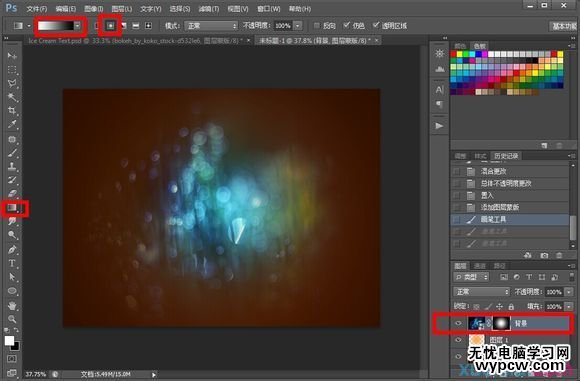This screenshot has width=580, height=381.
Task: Select the Healing Brush tool
Action: tap(12, 139)
